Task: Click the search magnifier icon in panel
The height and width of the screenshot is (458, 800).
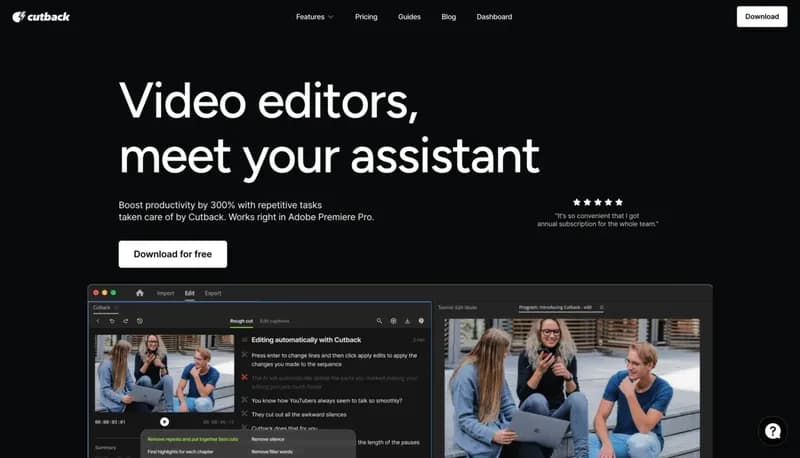Action: 379,321
